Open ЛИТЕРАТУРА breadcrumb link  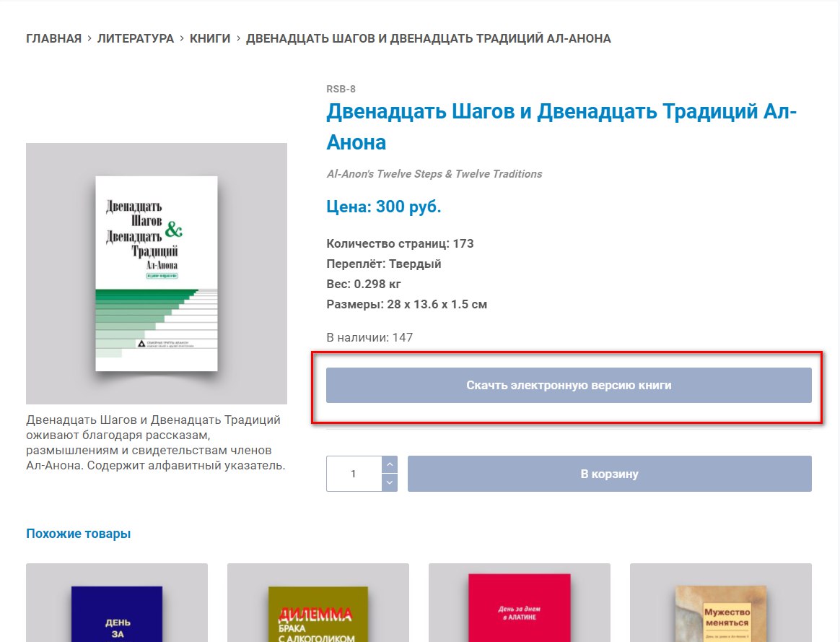pyautogui.click(x=136, y=38)
